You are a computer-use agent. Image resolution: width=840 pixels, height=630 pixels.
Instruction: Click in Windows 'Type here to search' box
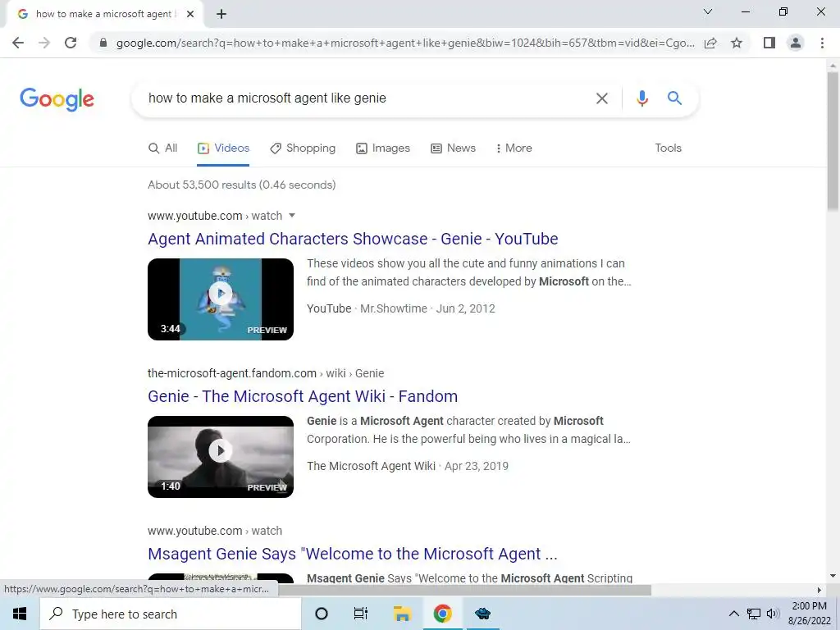[x=171, y=614]
